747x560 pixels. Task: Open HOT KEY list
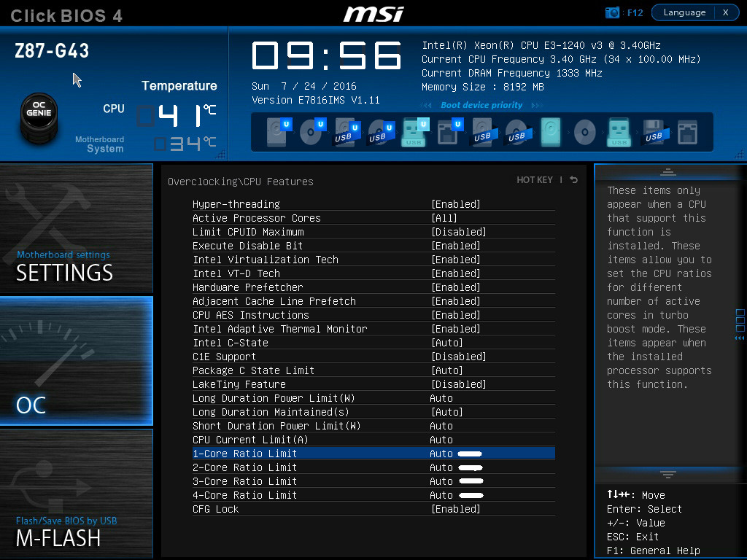(x=535, y=179)
